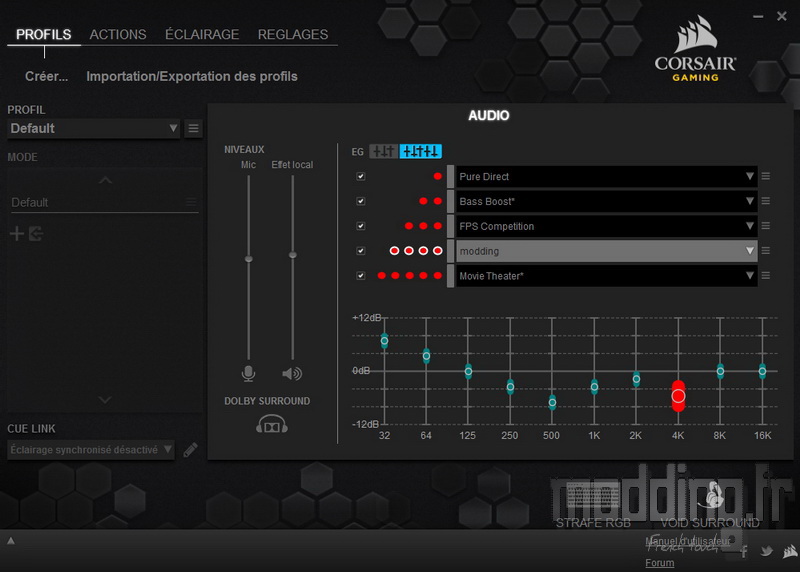Click the mode list down chevron
The width and height of the screenshot is (800, 572).
(105, 400)
